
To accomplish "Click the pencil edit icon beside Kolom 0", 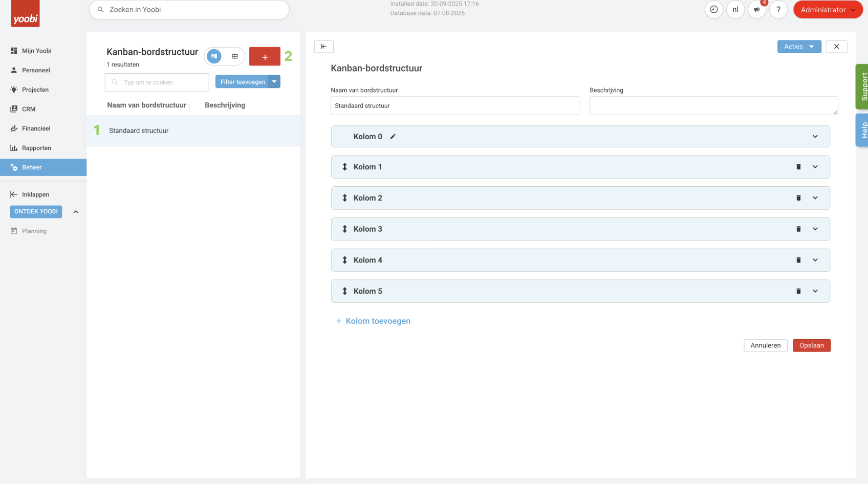I will (x=393, y=137).
